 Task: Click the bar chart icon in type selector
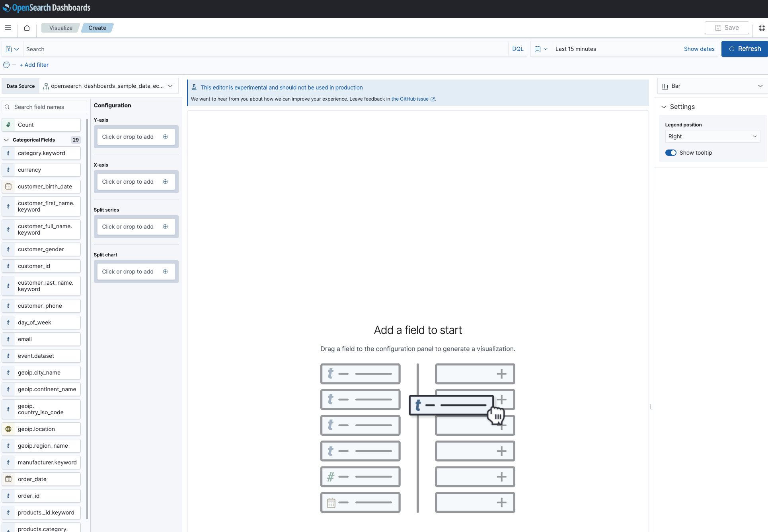(x=665, y=86)
